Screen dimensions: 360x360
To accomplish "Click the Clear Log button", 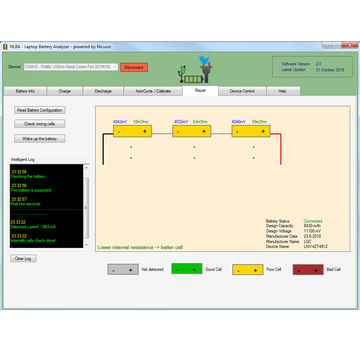I will [23, 258].
